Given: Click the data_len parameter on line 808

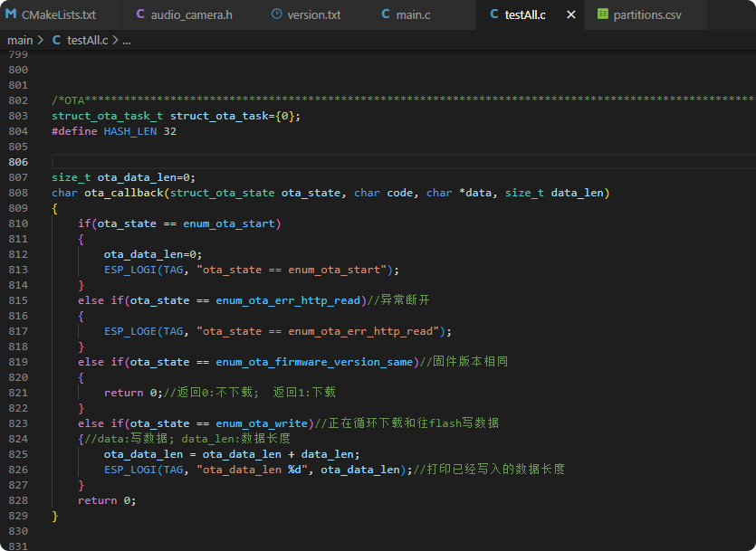Looking at the screenshot, I should pos(577,193).
